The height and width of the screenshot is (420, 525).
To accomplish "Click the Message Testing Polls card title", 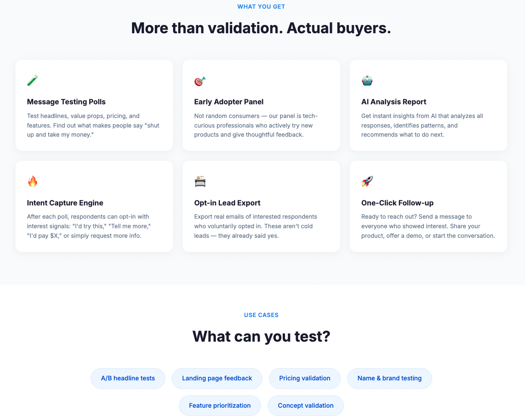I will pyautogui.click(x=66, y=102).
